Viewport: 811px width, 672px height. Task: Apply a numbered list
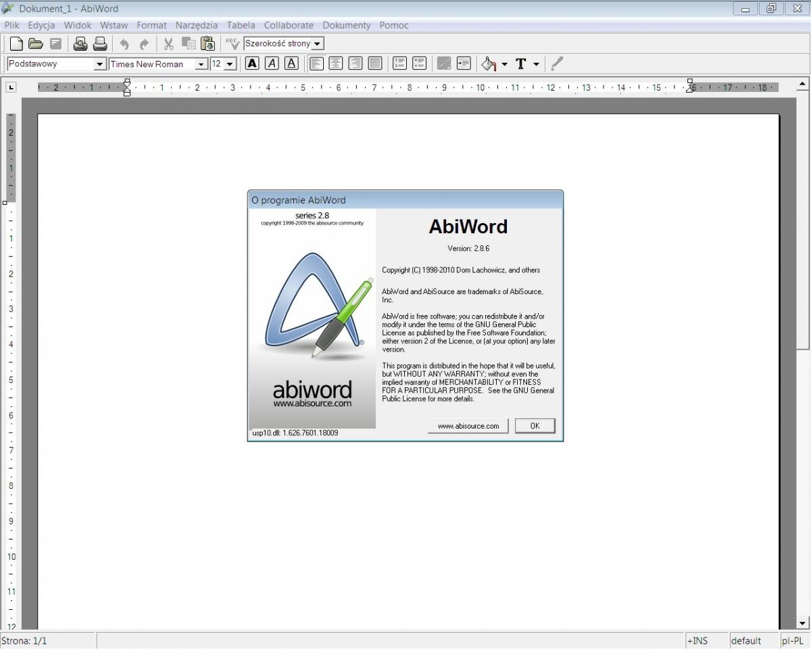[399, 64]
